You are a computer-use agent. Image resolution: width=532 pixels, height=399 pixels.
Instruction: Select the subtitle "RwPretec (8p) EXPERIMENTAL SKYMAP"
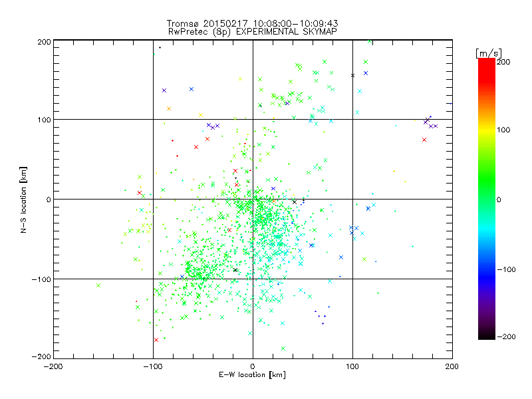[x=252, y=32]
